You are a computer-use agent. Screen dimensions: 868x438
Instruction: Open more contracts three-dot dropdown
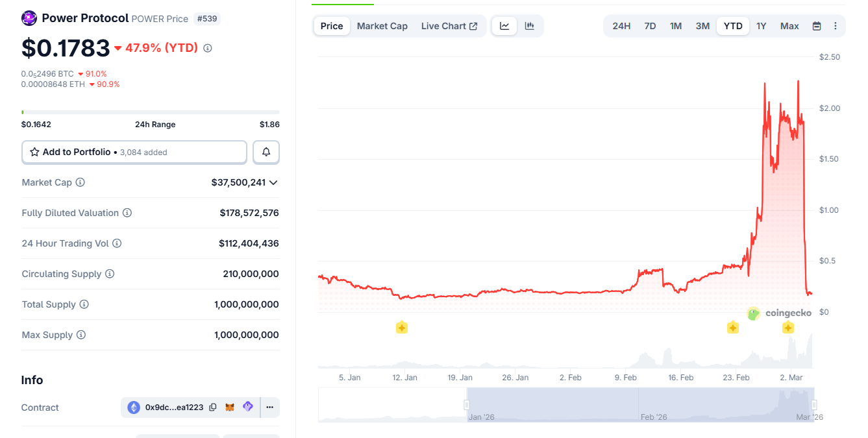pos(270,408)
